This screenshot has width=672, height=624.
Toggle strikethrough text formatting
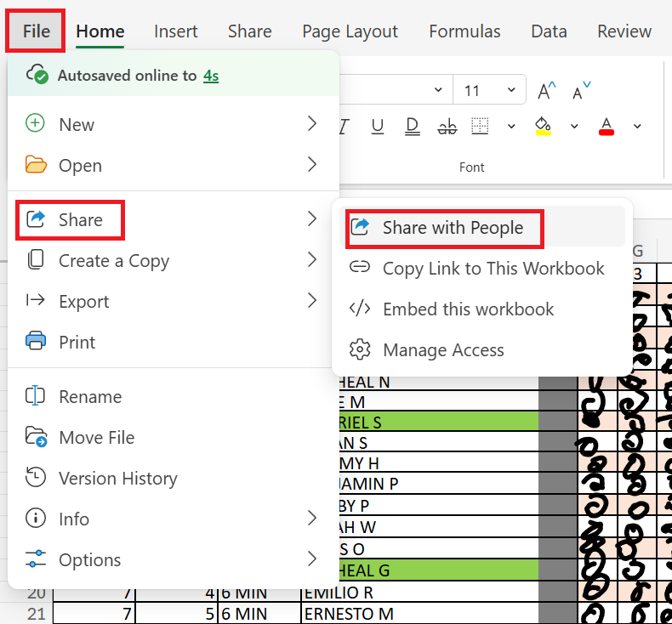pos(447,126)
